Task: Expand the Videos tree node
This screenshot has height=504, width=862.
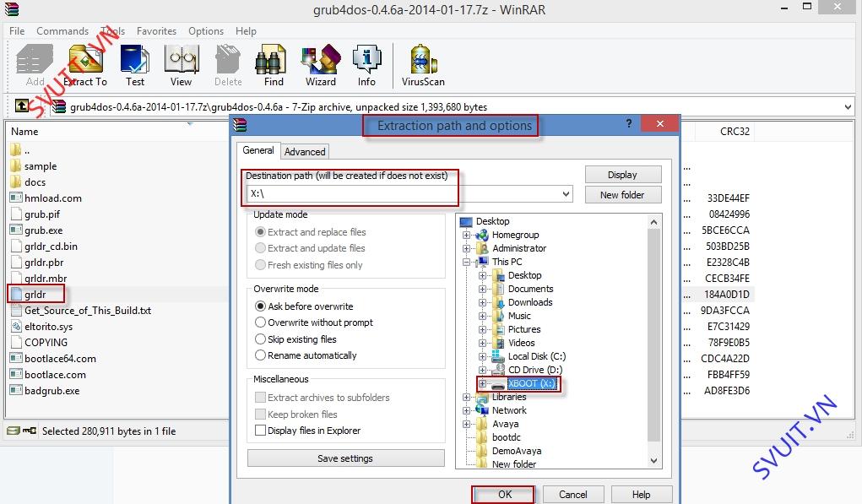Action: pyautogui.click(x=482, y=343)
